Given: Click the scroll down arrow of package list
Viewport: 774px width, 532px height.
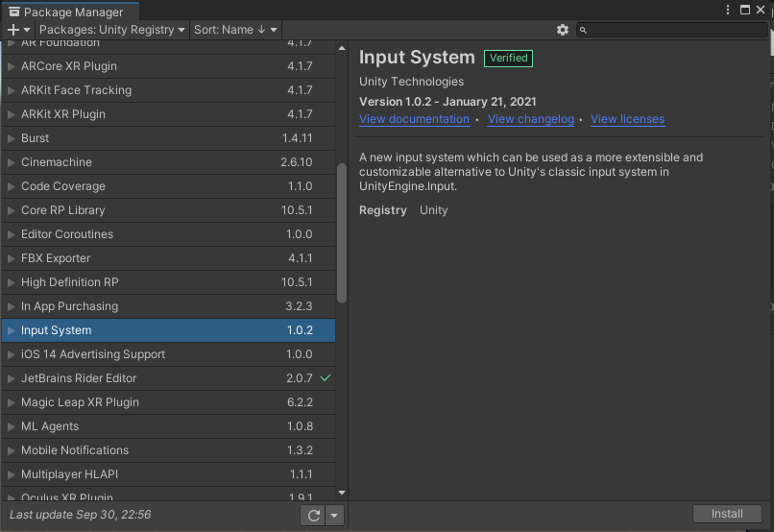Looking at the screenshot, I should [342, 493].
